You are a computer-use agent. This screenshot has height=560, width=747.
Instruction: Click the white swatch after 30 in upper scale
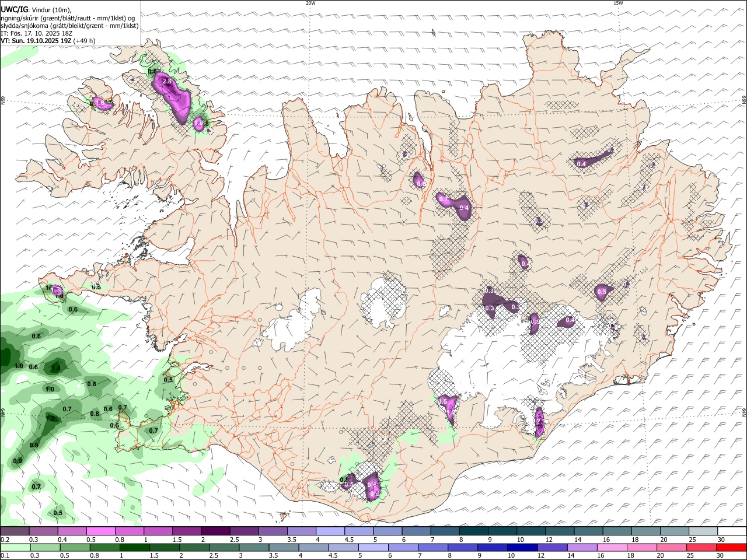pos(732,531)
